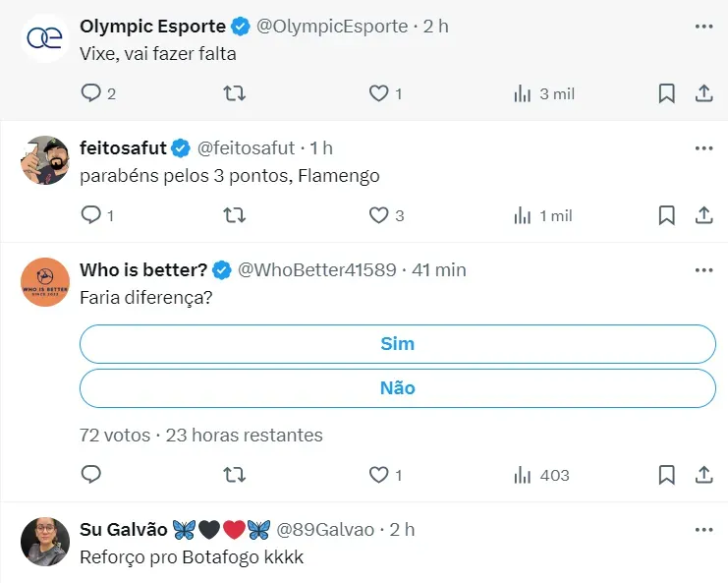Open the @OlympicEsporte profile handle
The height and width of the screenshot is (583, 728).
tap(331, 27)
